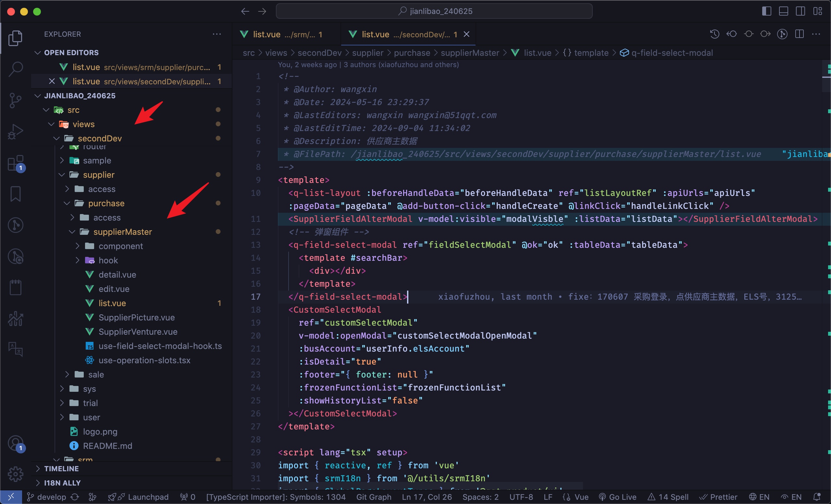
Task: Open Run and Debug view icon
Action: click(x=15, y=132)
